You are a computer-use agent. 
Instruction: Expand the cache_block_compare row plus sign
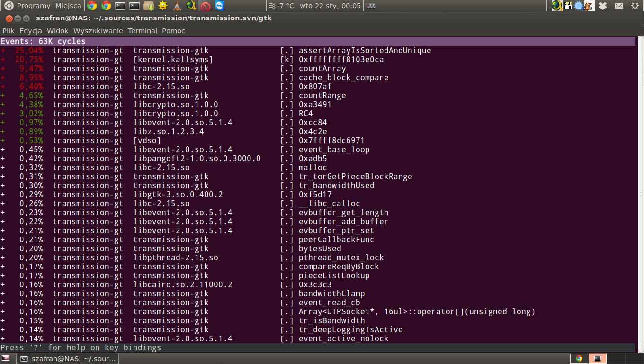3,77
